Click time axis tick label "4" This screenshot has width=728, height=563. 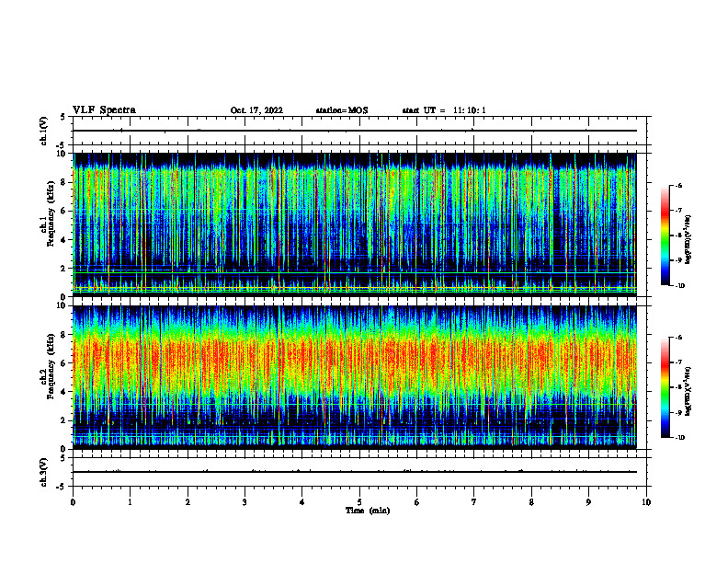[302, 502]
